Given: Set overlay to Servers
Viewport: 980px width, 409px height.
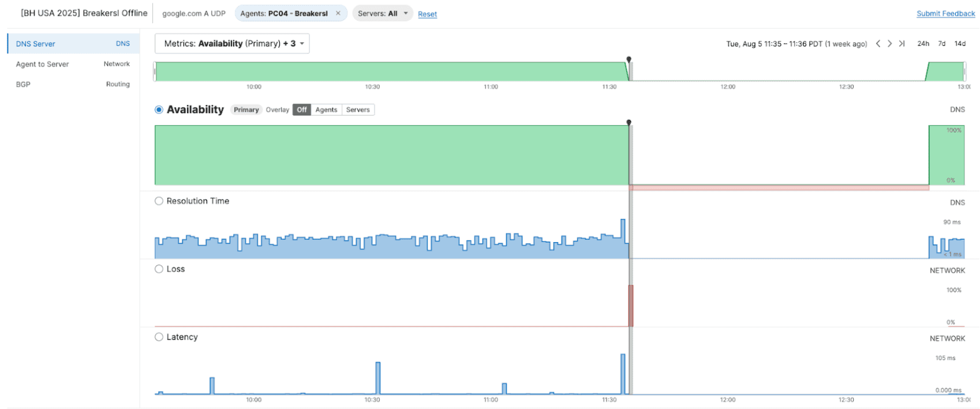Looking at the screenshot, I should (x=358, y=110).
